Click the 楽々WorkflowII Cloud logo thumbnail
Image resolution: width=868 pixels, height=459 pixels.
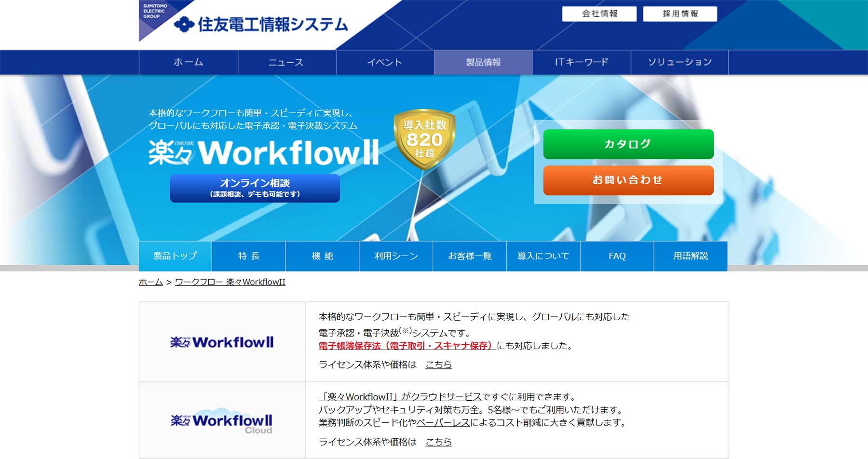[222, 421]
